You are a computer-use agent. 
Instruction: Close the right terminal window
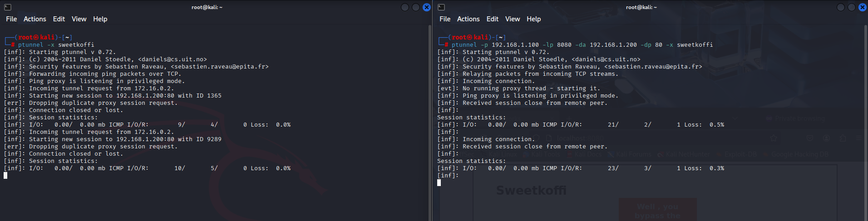point(863,7)
